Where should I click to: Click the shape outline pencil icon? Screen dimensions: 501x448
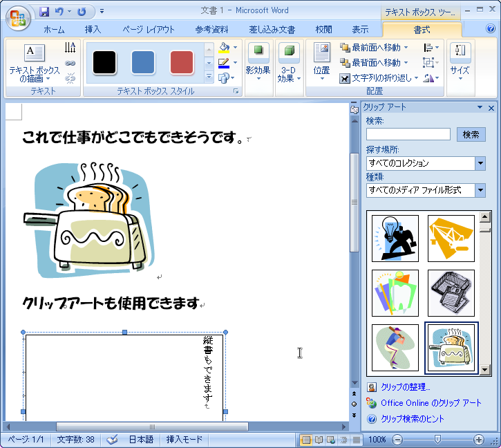224,63
